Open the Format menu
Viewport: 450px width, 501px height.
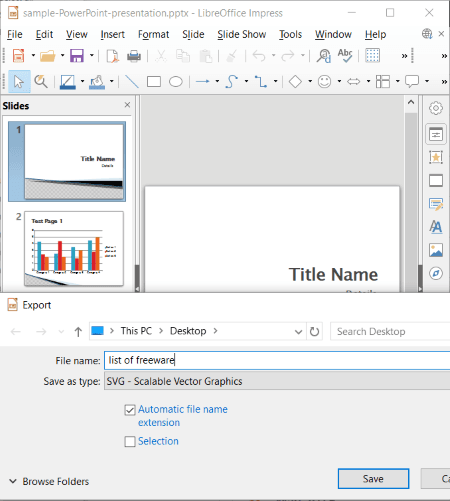tap(154, 34)
